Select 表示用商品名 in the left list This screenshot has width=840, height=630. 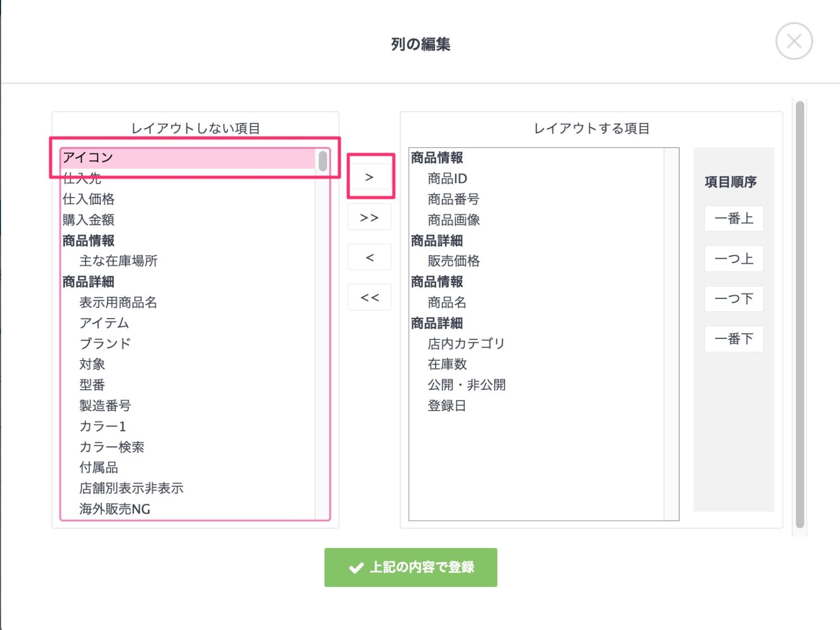(188, 302)
